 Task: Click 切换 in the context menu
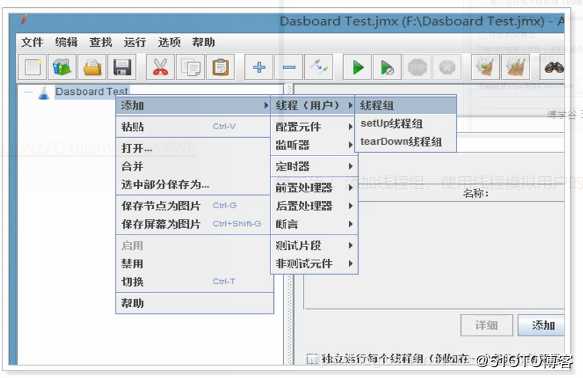193,282
